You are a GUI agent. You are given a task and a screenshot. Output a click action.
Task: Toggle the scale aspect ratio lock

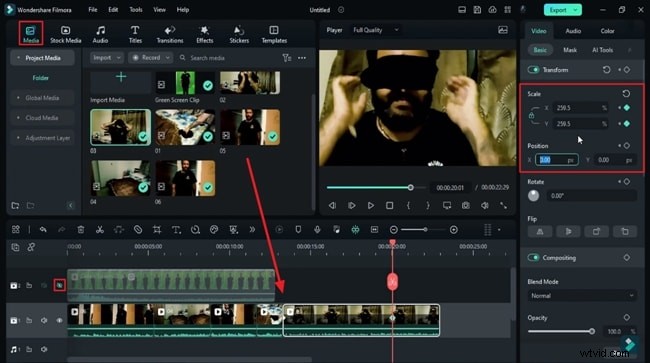(531, 116)
